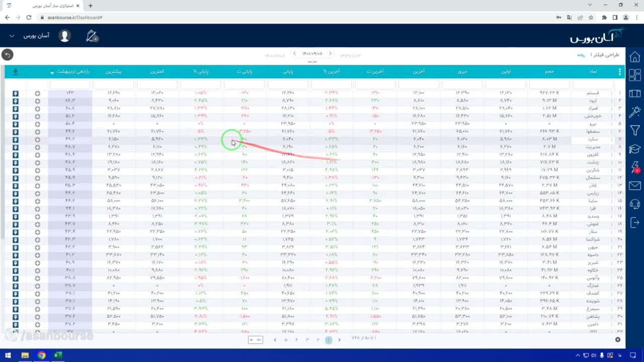Viewport: 644px width, 362px height.
Task: Go to page ۳ in pagination
Action: 307,340
